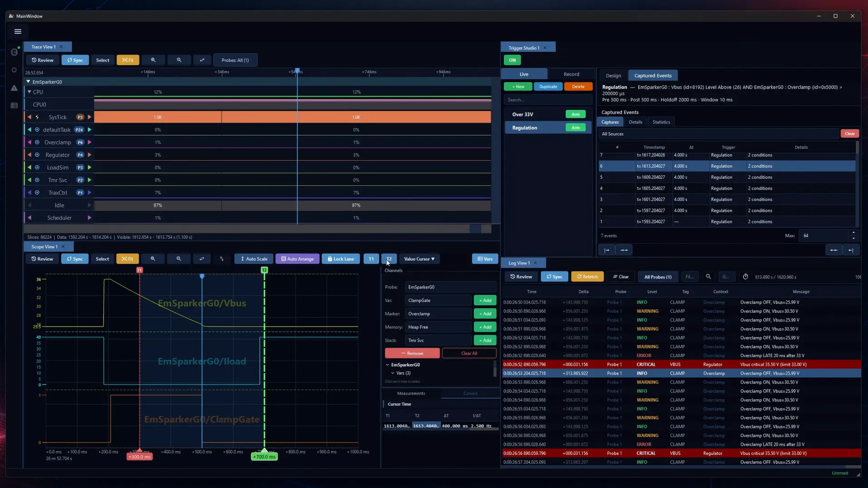Click Scope View vertical swap arrows icon
Screen dimensions: 868x488
point(221,259)
